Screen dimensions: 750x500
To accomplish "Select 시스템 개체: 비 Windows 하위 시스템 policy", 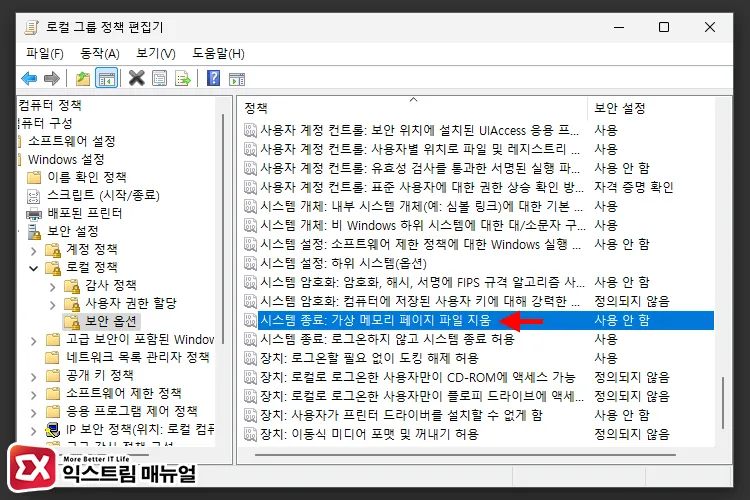I will (478, 225).
